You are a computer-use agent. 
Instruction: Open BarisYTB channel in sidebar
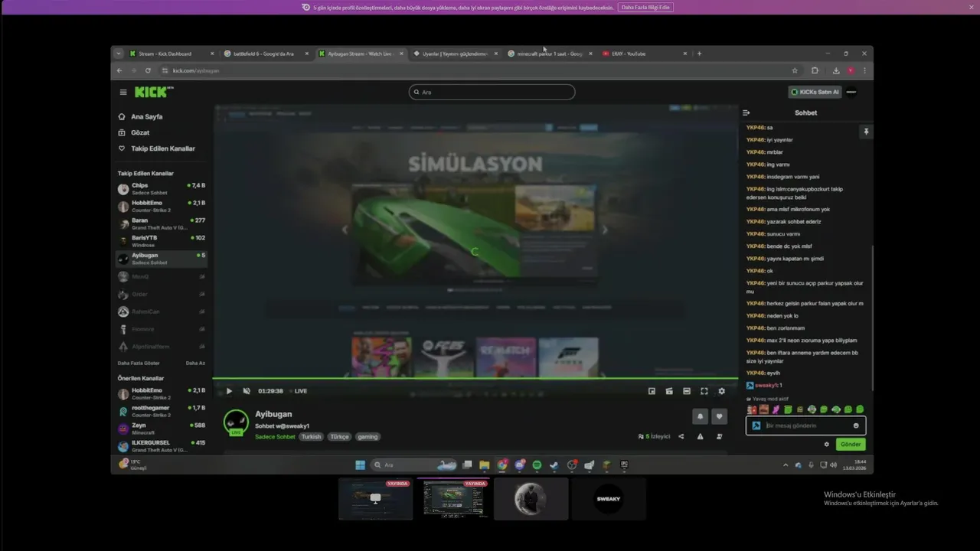click(x=161, y=241)
